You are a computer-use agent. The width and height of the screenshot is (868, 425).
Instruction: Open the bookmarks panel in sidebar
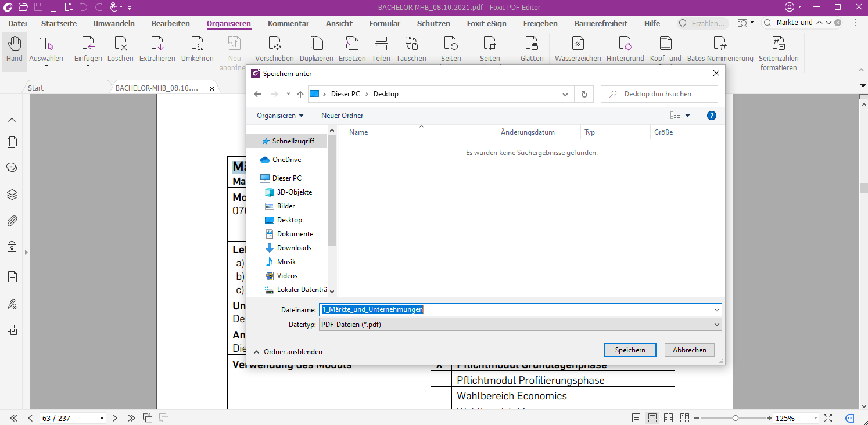pos(12,117)
